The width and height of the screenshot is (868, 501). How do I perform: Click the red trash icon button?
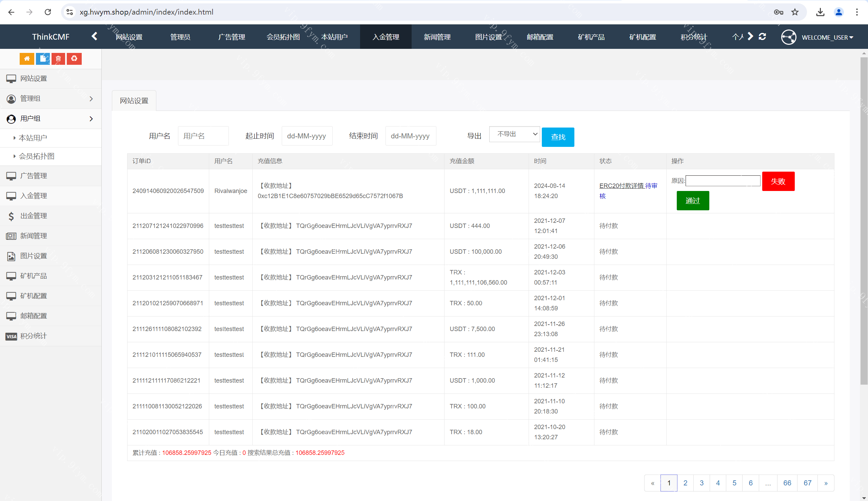58,59
